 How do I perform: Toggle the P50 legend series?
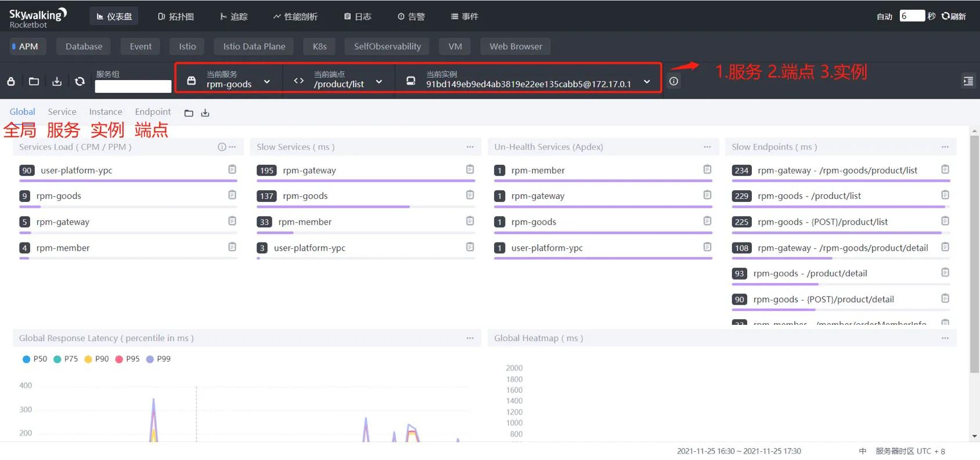pos(34,359)
